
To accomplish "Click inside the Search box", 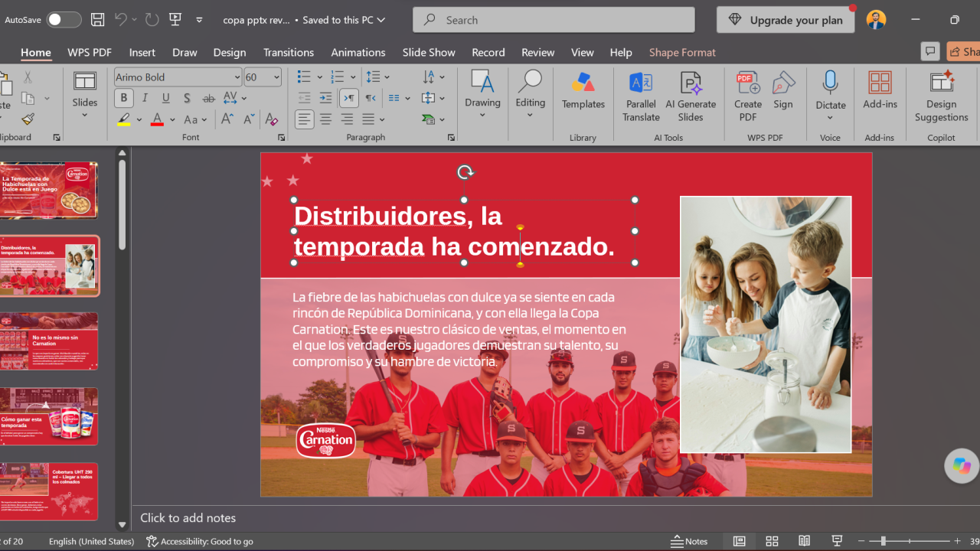I will tap(554, 20).
